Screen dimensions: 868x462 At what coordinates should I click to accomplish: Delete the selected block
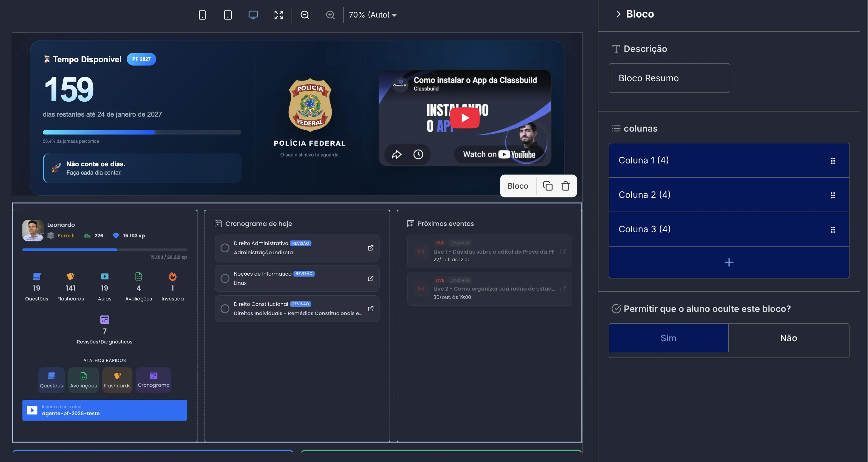pos(566,186)
